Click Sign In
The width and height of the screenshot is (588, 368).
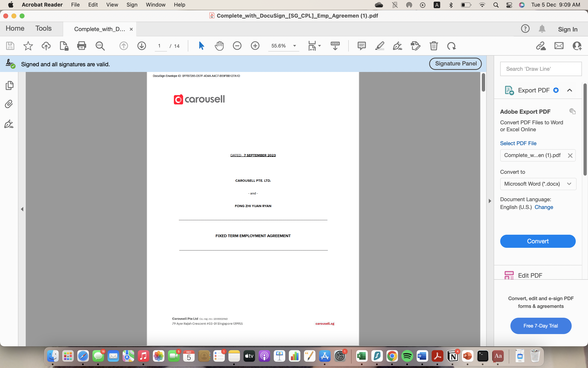568,29
